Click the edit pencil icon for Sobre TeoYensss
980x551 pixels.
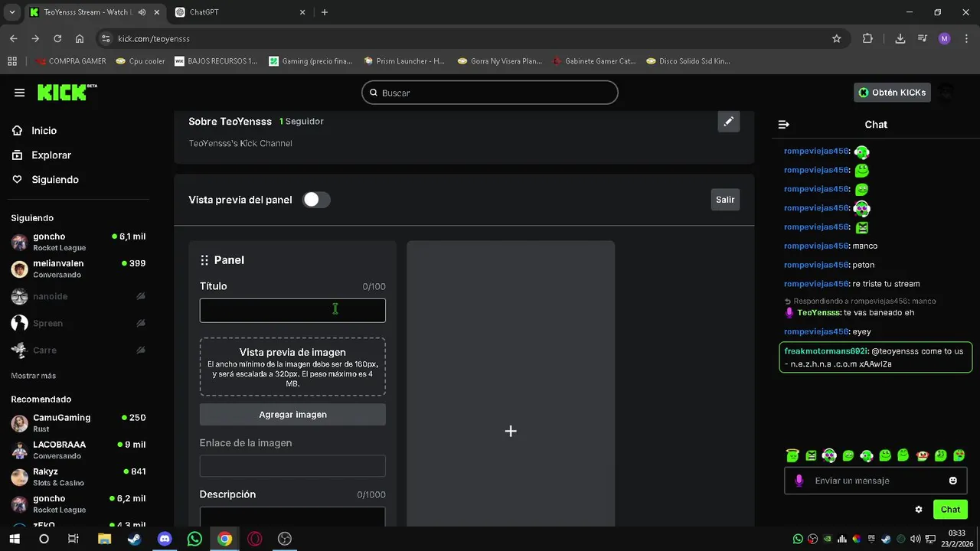coord(729,121)
